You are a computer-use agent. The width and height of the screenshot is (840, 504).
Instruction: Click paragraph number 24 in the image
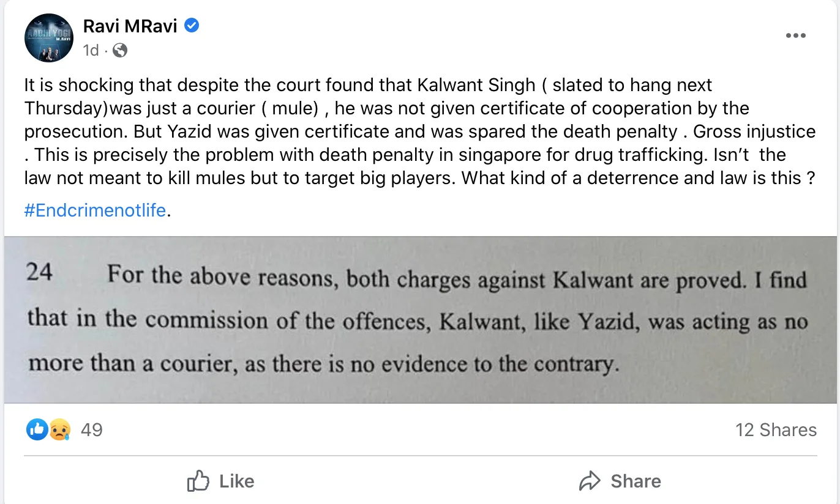39,273
